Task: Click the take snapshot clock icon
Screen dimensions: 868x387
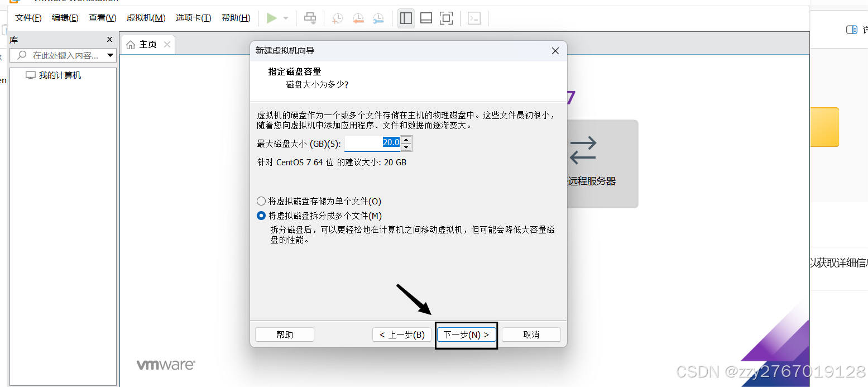Action: [337, 18]
